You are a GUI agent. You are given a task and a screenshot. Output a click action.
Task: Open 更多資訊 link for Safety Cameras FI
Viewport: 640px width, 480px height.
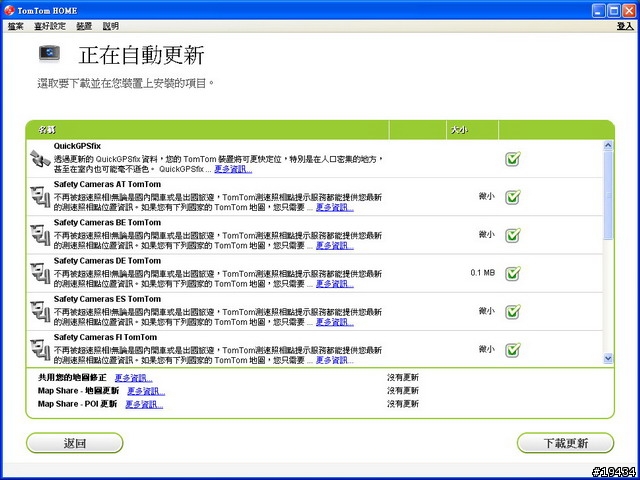point(335,360)
